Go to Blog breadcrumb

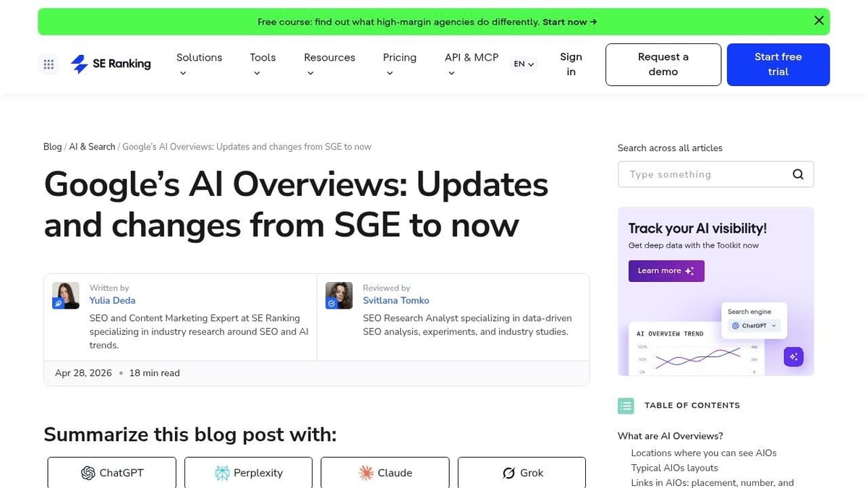click(x=52, y=147)
